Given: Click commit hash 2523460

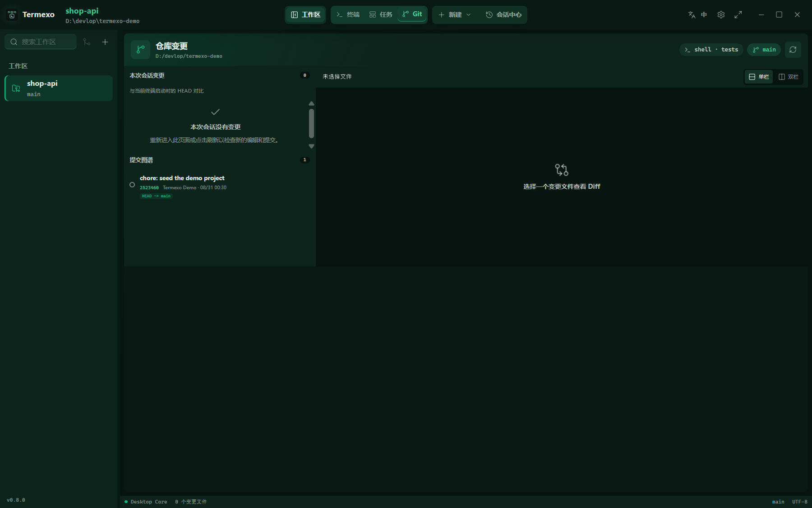Looking at the screenshot, I should [x=149, y=187].
